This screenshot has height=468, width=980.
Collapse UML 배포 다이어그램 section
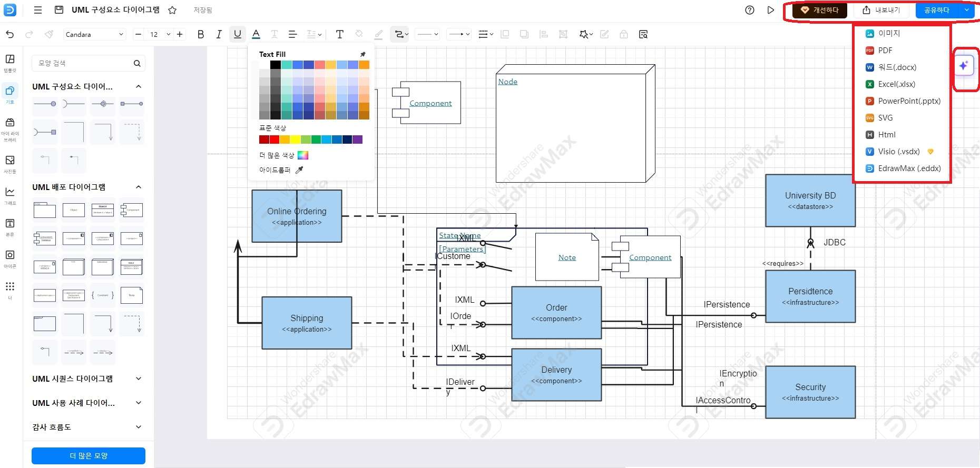139,187
